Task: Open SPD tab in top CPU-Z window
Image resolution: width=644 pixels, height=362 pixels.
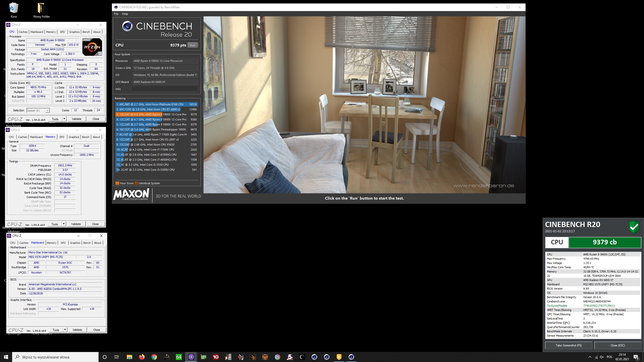Action: pyautogui.click(x=62, y=32)
